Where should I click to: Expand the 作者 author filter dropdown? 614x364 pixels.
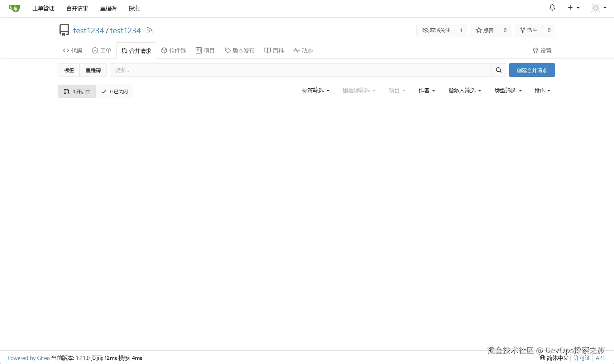point(426,91)
